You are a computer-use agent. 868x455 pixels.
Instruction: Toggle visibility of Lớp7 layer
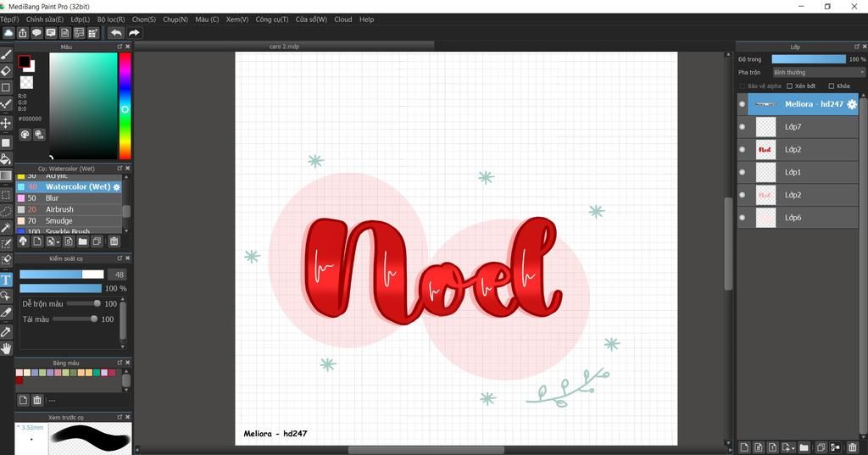(743, 127)
